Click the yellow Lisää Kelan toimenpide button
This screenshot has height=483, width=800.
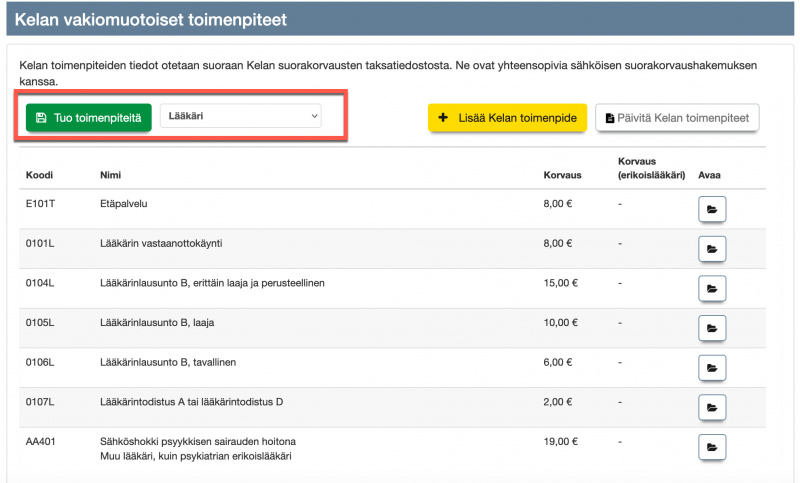pos(508,118)
